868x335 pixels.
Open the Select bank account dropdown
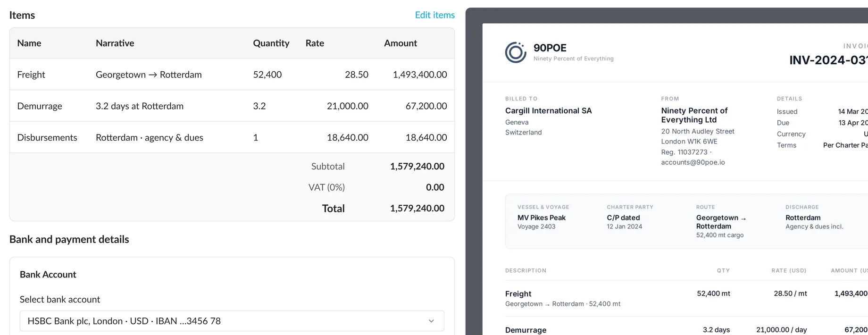(x=232, y=321)
